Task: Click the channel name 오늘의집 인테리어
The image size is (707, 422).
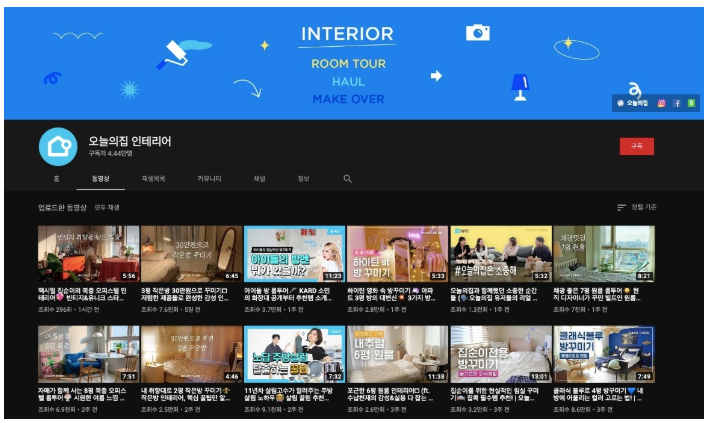Action: click(x=129, y=141)
